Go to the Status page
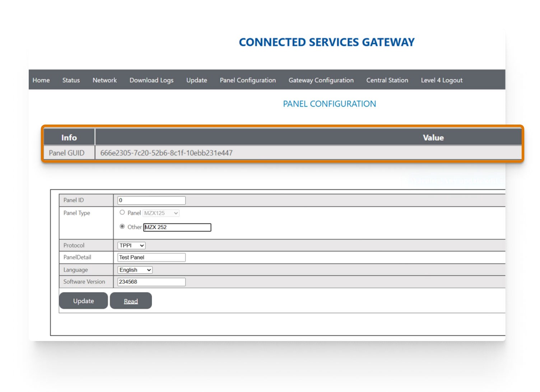The image size is (540, 392). 71,80
